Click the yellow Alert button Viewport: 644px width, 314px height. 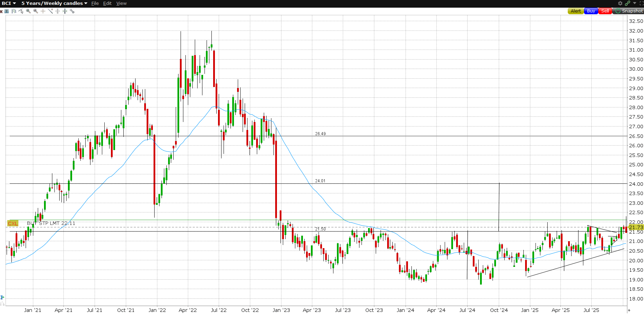pos(576,11)
